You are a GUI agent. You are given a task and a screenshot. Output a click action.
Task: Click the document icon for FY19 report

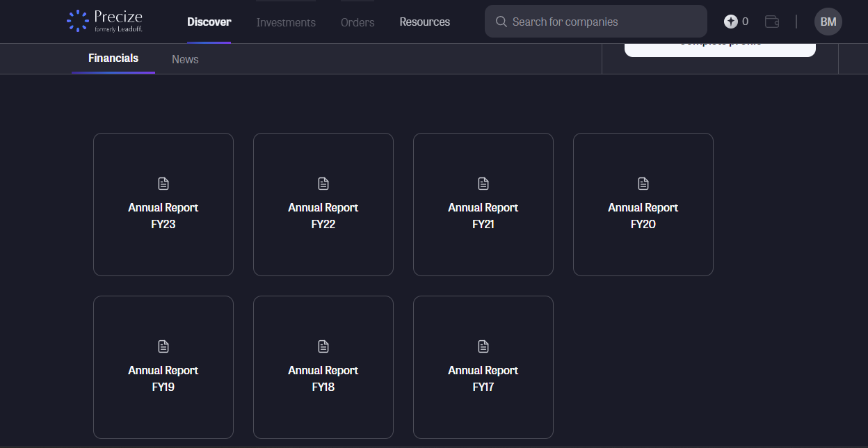(x=163, y=346)
